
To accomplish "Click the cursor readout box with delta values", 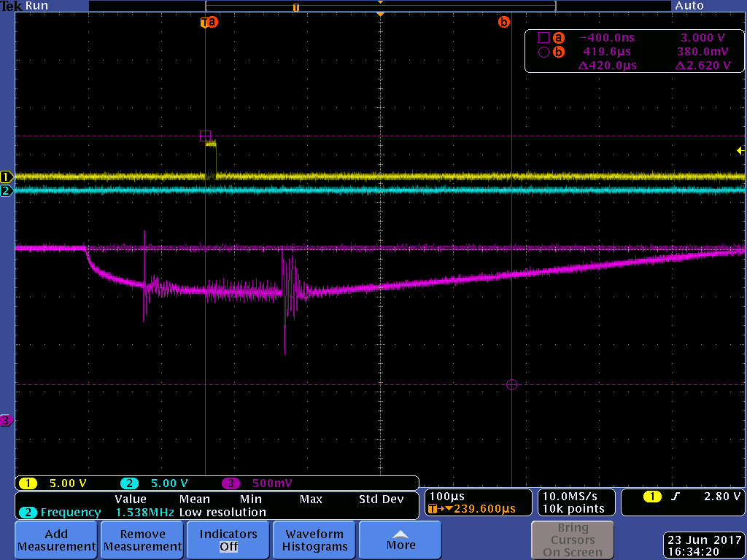I will pyautogui.click(x=634, y=52).
